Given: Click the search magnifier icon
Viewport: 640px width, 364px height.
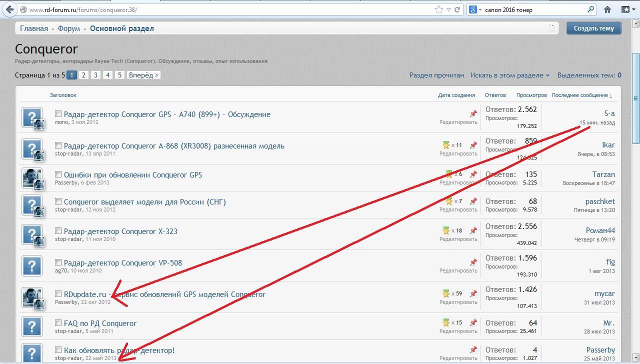Looking at the screenshot, I should point(590,9).
